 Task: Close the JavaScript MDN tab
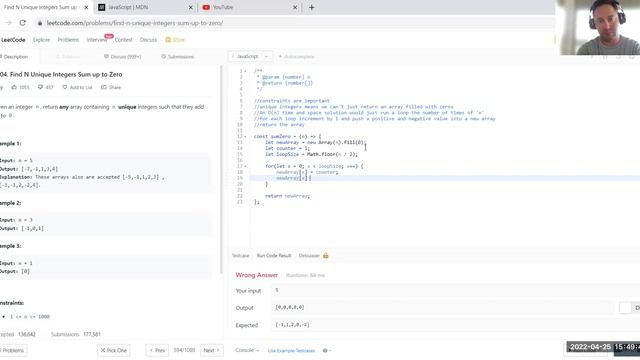coord(190,7)
